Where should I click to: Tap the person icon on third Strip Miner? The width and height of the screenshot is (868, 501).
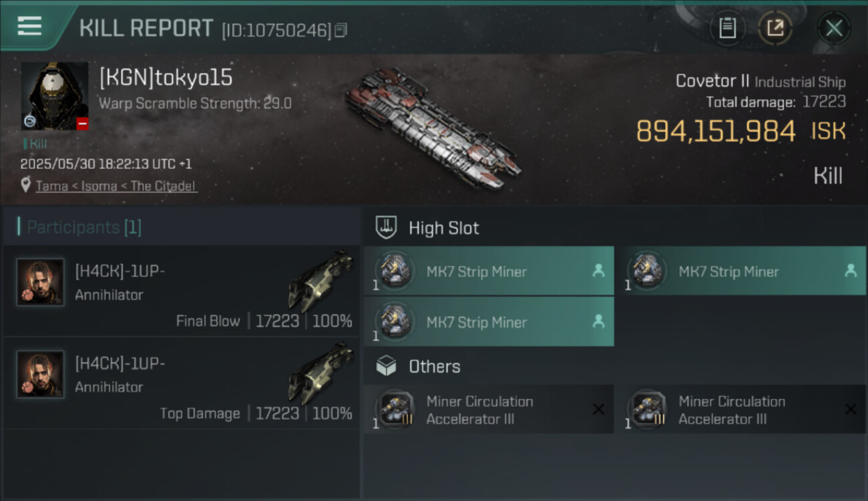598,322
